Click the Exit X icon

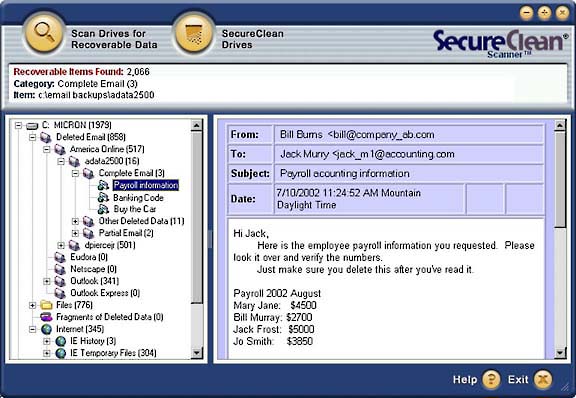[543, 379]
